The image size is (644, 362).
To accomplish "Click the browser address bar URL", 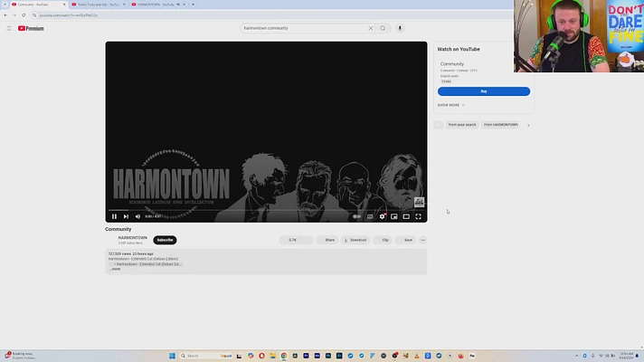I will pyautogui.click(x=69, y=15).
